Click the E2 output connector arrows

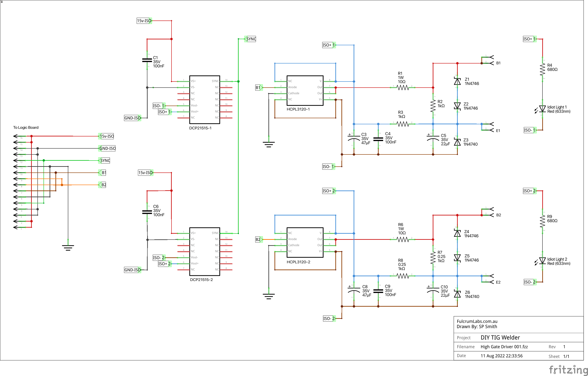(x=488, y=279)
